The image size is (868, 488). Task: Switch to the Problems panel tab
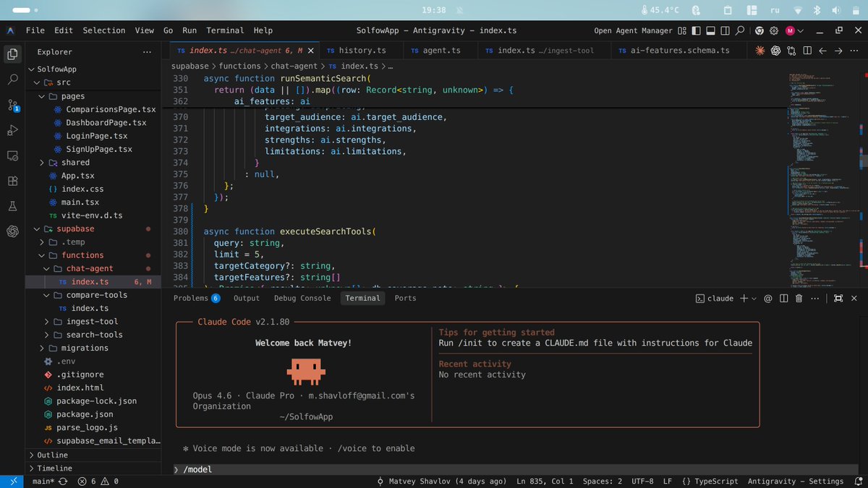coord(197,298)
